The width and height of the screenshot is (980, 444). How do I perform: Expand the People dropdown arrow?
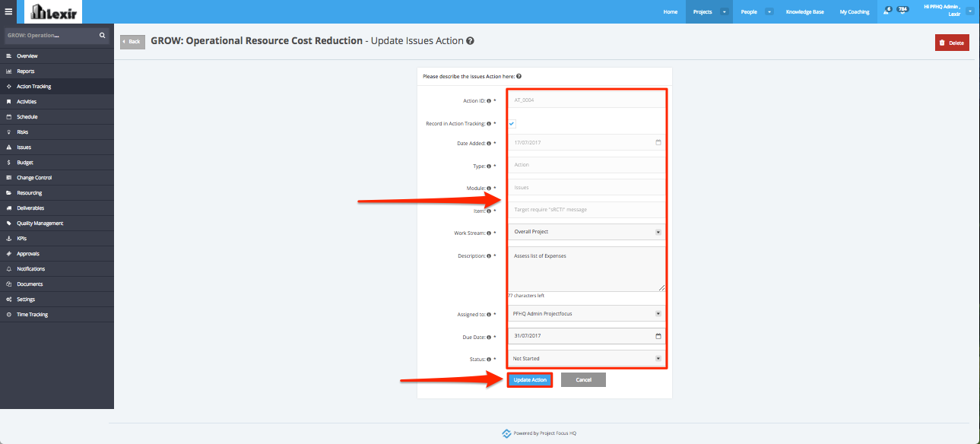pyautogui.click(x=769, y=12)
